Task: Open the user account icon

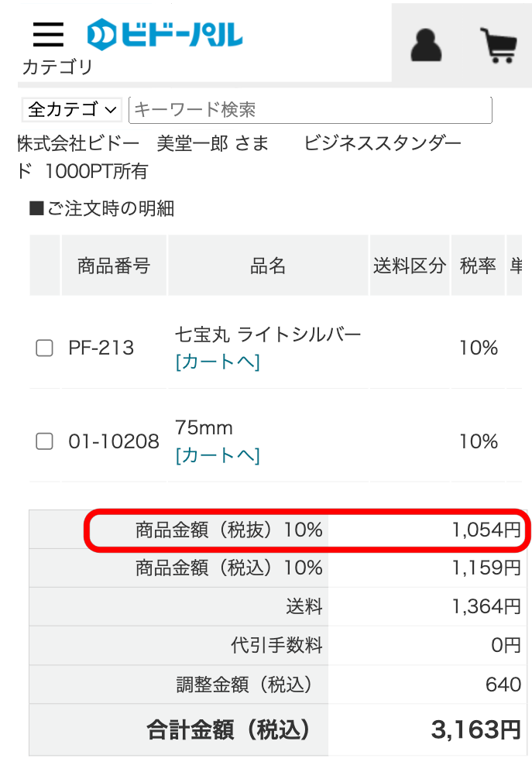Action: pos(426,46)
